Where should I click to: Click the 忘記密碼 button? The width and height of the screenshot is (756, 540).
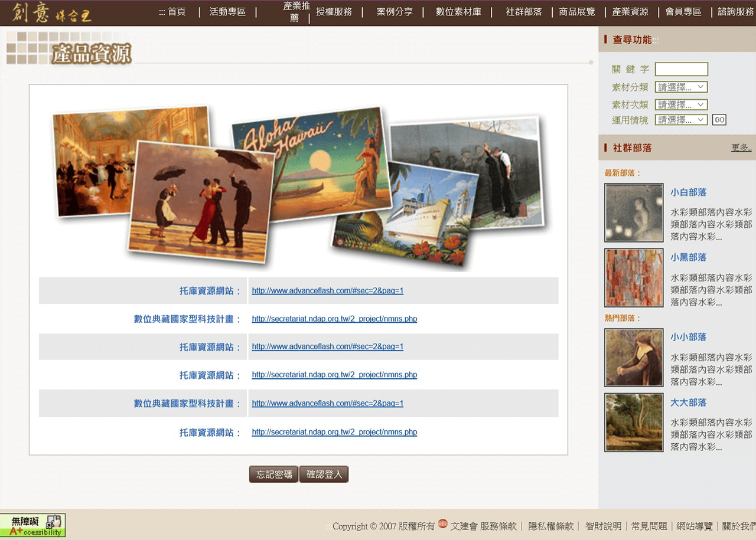(x=274, y=474)
